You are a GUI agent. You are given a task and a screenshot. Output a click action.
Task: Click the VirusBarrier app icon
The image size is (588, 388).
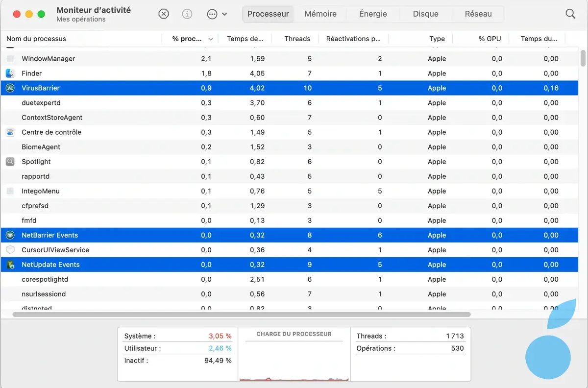10,88
